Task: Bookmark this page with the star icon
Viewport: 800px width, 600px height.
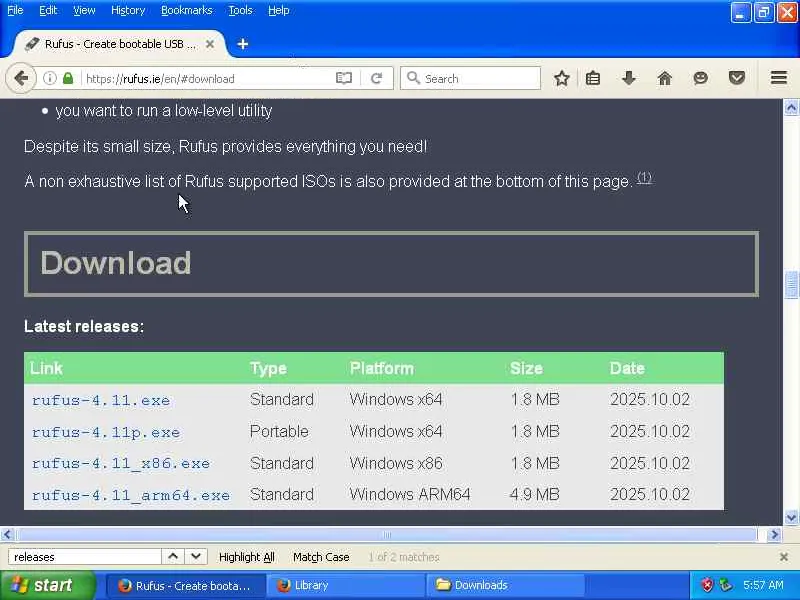Action: (x=562, y=79)
